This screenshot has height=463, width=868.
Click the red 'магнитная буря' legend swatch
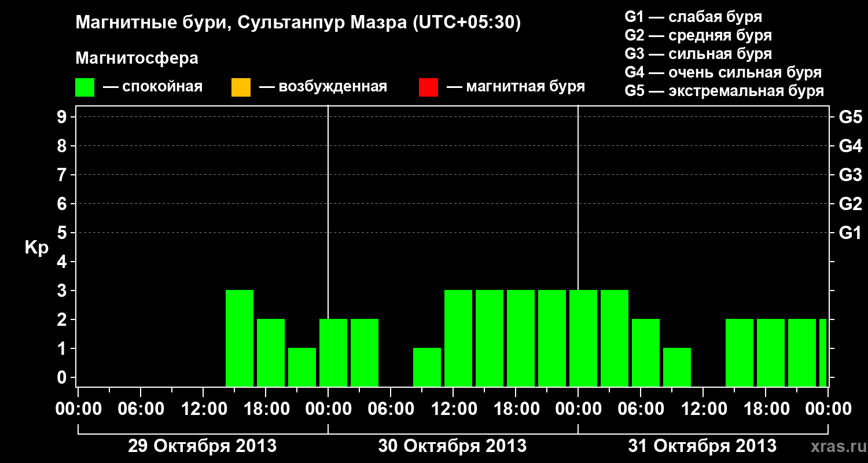[x=428, y=87]
